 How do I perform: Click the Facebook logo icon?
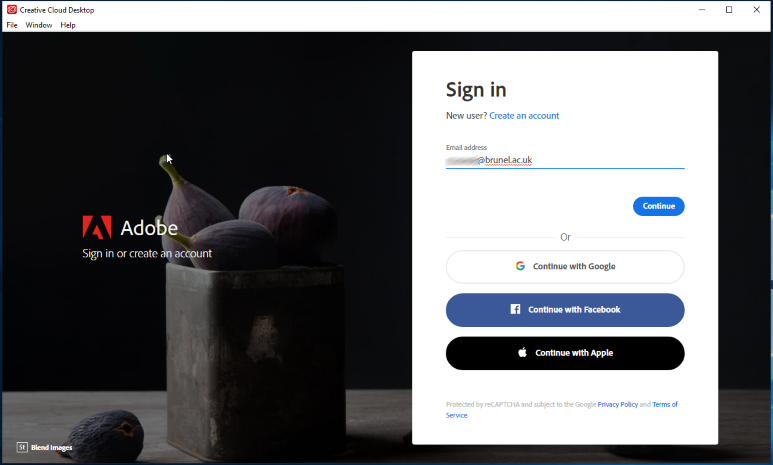click(515, 309)
